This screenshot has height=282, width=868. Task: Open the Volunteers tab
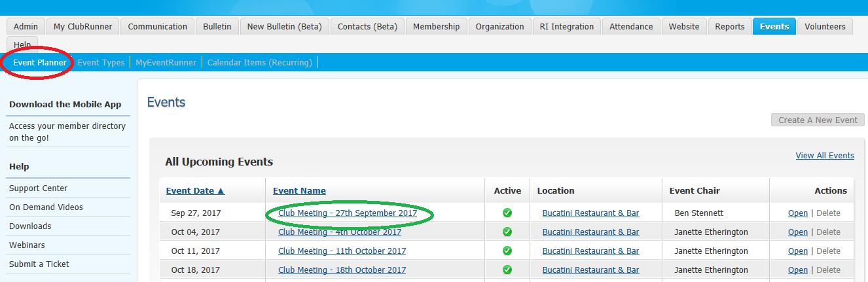[824, 27]
